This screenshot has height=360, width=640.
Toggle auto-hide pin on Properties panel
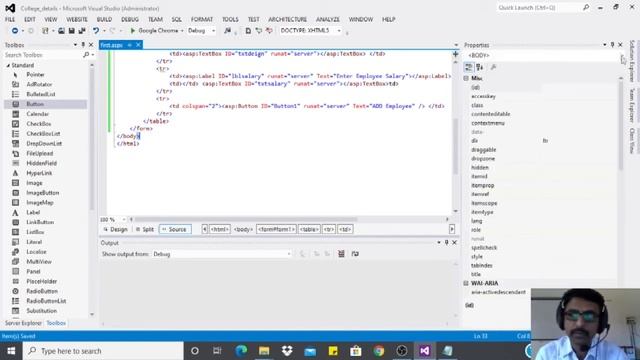[x=612, y=44]
